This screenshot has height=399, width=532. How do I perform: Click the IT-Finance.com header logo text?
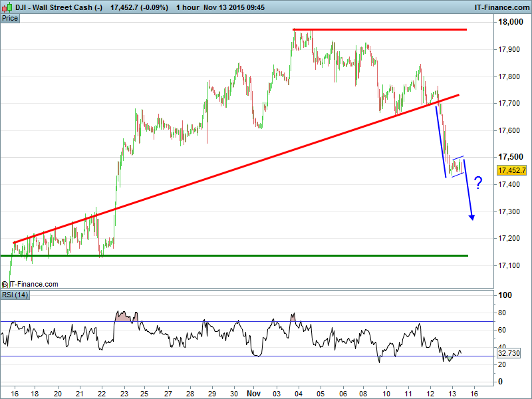tap(500, 7)
